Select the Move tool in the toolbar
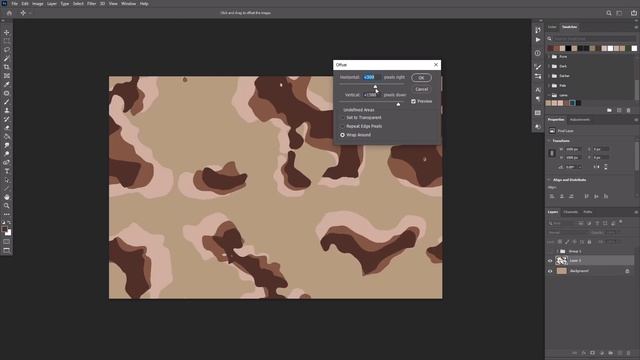Screen dimensions: 640x360 pyautogui.click(x=7, y=32)
